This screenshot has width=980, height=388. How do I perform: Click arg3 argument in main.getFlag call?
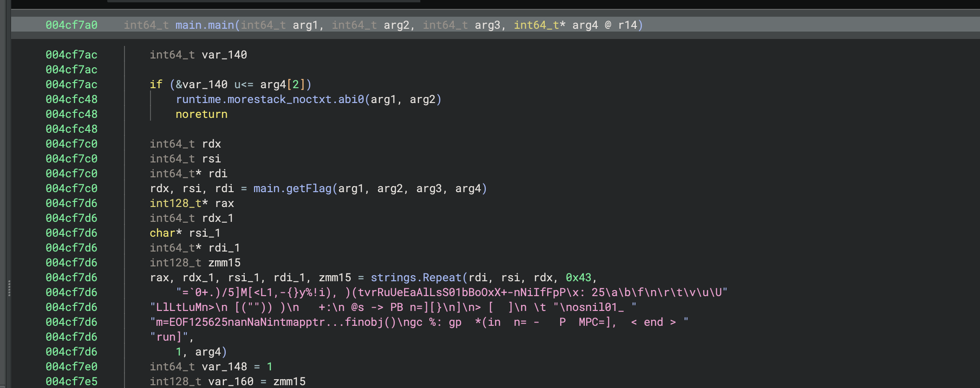(x=429, y=188)
